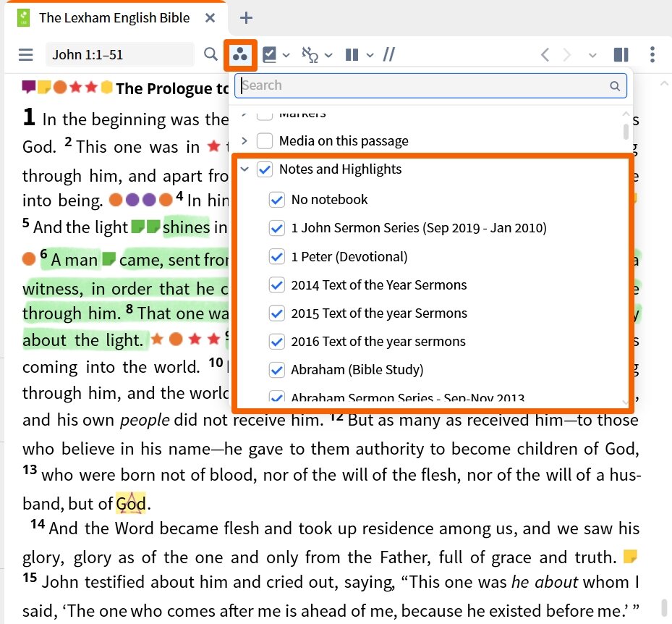Click the interlinear options icon
672x624 pixels.
coord(310,55)
